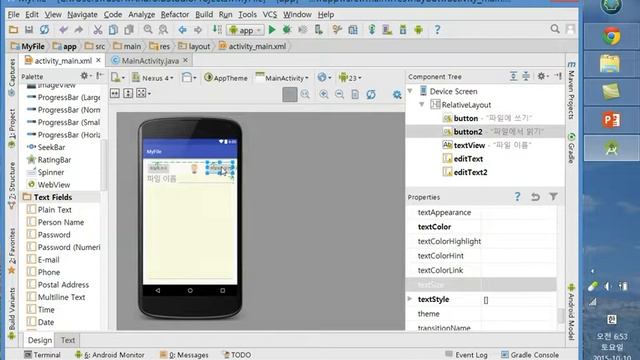640x360 pixels.
Task: Open the MainActivity association dropdown
Action: tap(282, 78)
